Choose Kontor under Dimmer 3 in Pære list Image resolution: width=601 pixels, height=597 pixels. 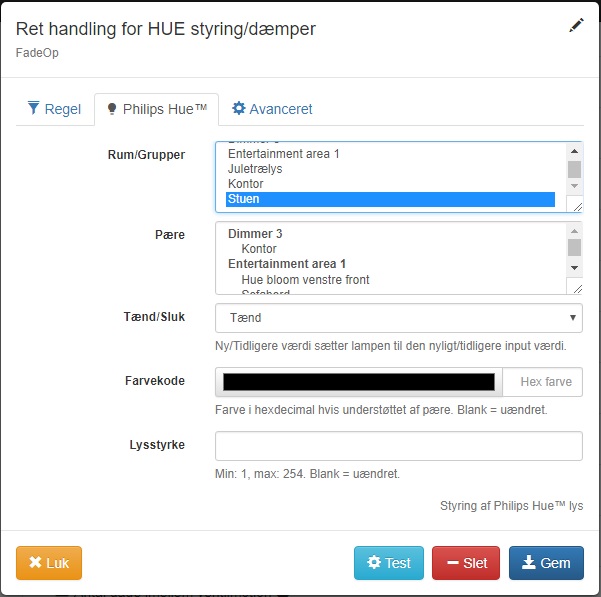(259, 249)
